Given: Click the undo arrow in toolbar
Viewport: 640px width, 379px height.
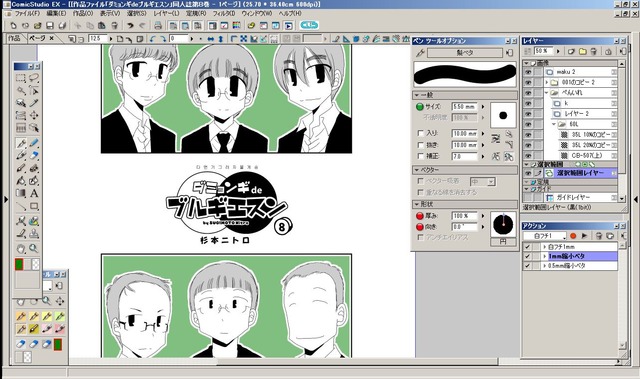Looking at the screenshot, I should pyautogui.click(x=130, y=26).
